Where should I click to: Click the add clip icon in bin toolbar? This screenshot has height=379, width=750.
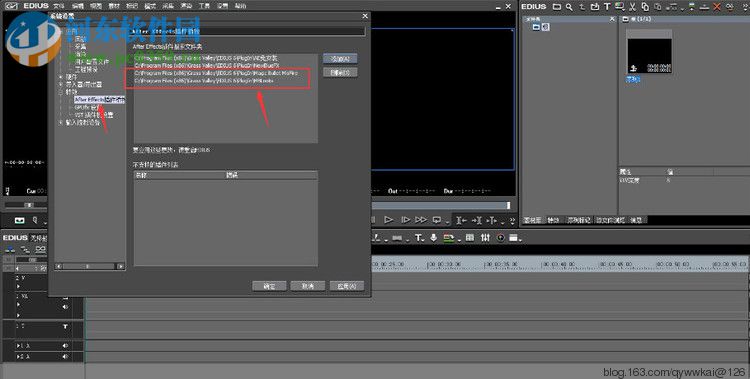point(595,7)
